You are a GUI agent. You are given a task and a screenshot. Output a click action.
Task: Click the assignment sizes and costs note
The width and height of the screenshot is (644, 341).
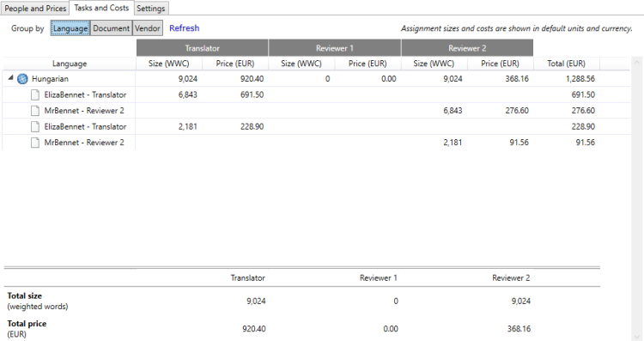(517, 28)
